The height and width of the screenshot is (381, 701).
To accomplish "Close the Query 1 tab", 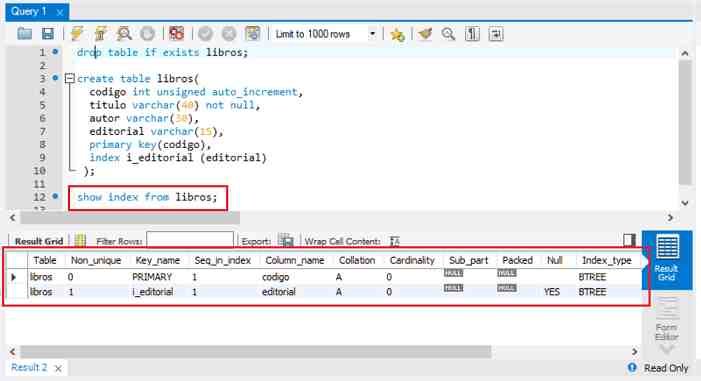I will (59, 13).
